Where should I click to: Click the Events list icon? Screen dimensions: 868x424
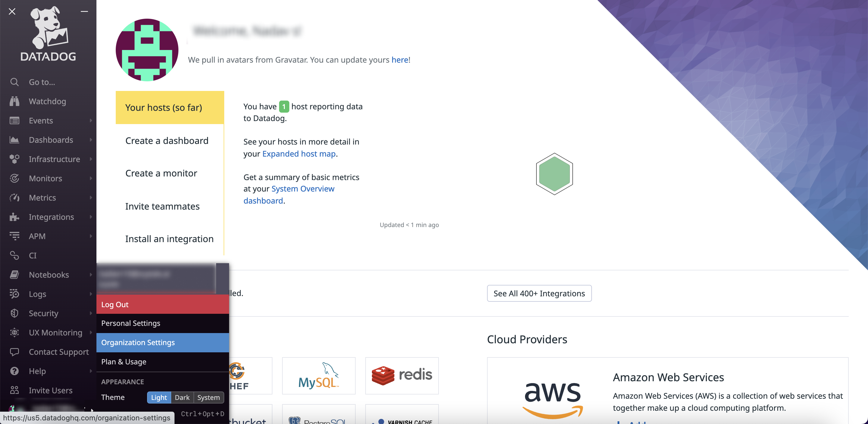click(14, 120)
